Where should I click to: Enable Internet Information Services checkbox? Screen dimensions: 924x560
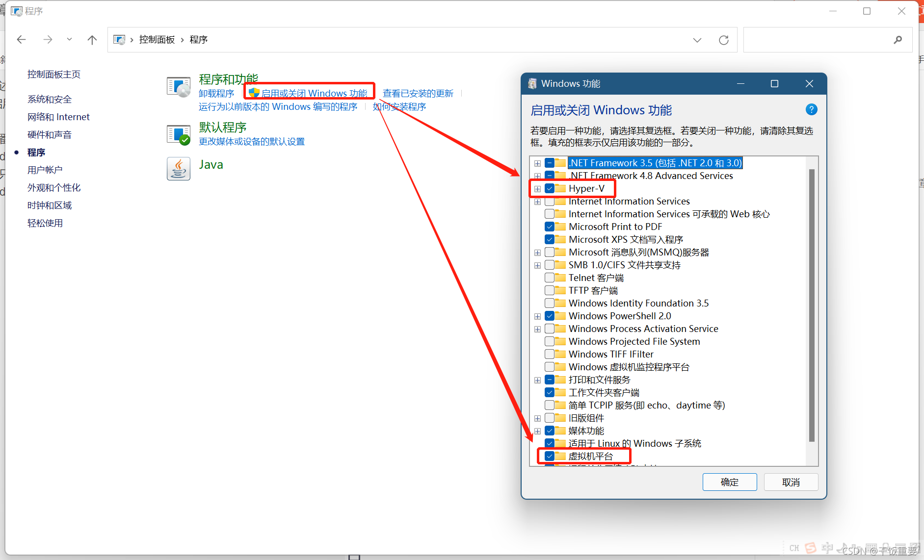550,201
